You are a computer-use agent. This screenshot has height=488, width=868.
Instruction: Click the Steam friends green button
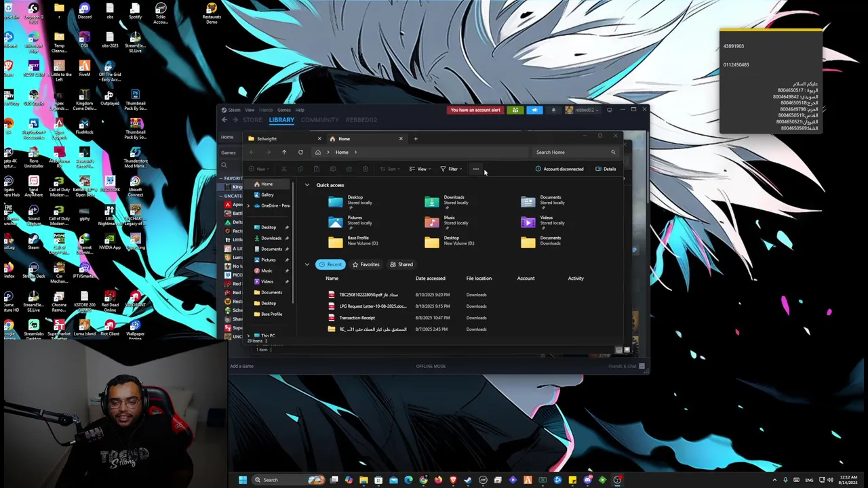[x=515, y=110]
